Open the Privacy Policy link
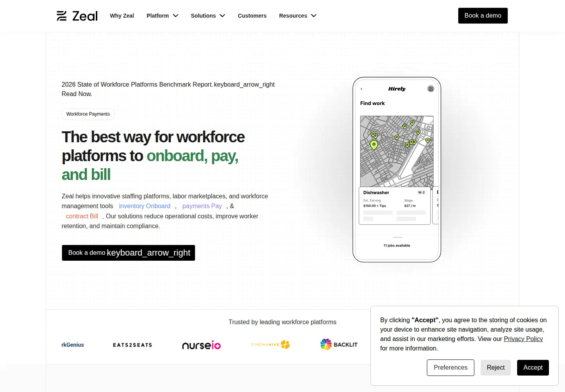565x392 pixels. [523, 339]
